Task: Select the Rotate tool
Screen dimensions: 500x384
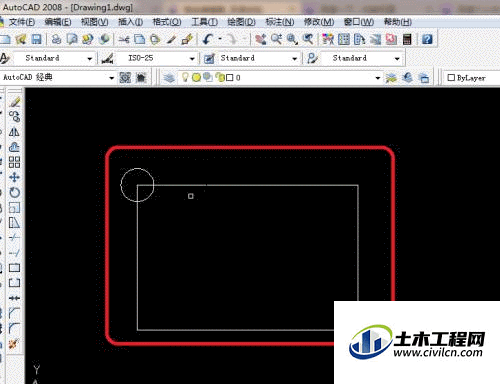Action: click(14, 192)
